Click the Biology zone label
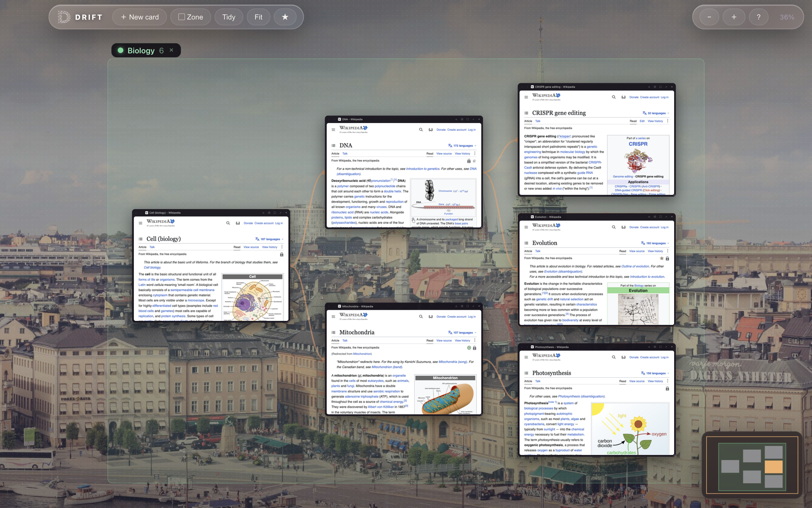Viewport: 812px width, 508px height. click(141, 51)
